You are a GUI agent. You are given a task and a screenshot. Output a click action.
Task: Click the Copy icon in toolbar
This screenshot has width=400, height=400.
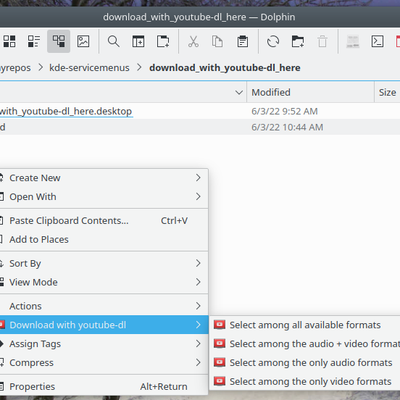pyautogui.click(x=217, y=41)
